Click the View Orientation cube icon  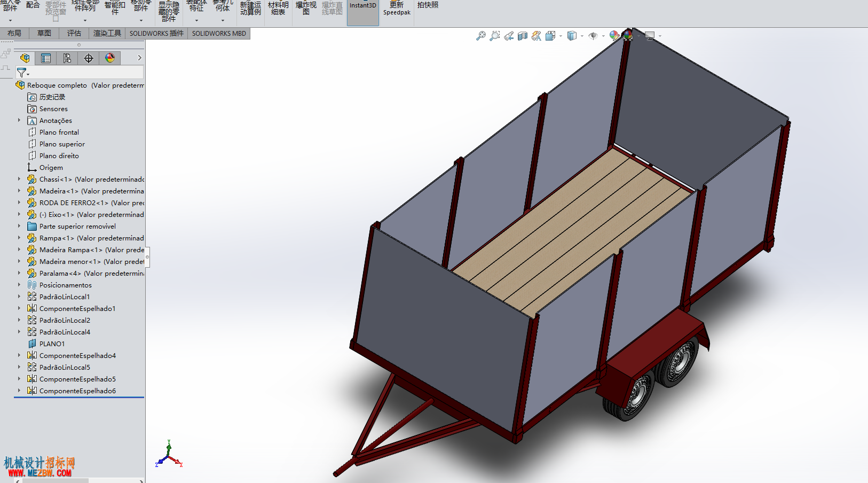[x=550, y=36]
